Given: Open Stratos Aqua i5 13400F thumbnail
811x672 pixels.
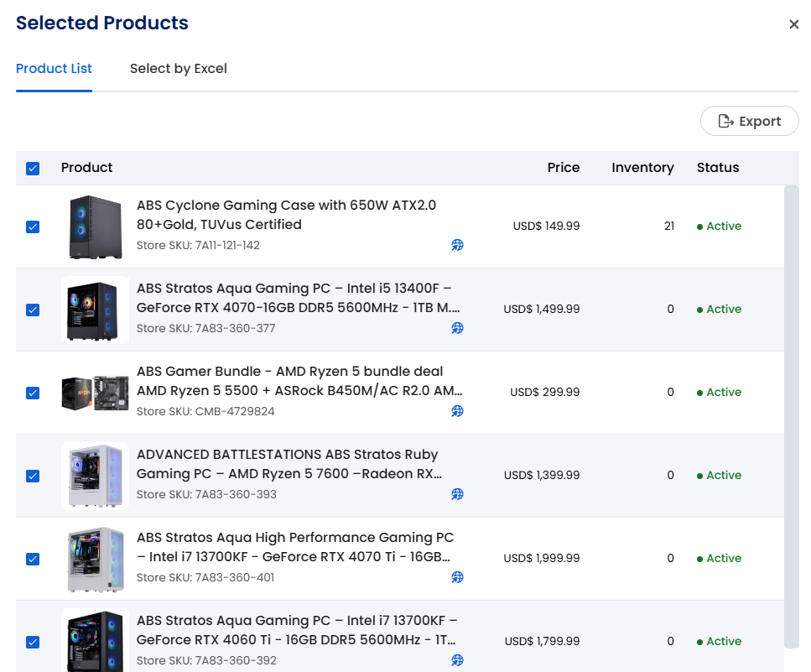Looking at the screenshot, I should coord(95,310).
